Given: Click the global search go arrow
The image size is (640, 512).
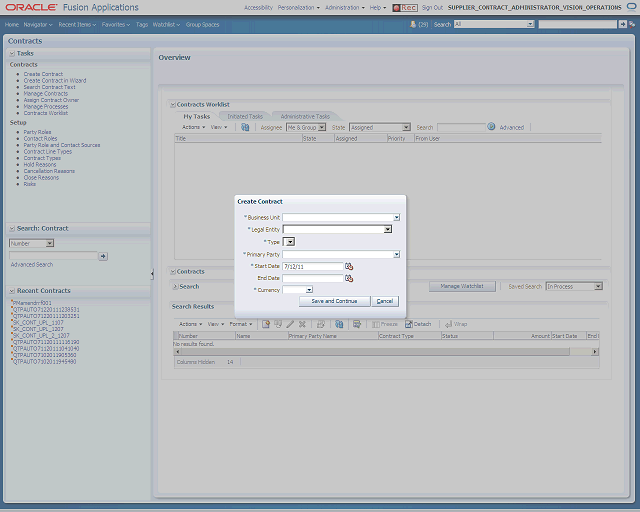Looking at the screenshot, I should point(622,24).
